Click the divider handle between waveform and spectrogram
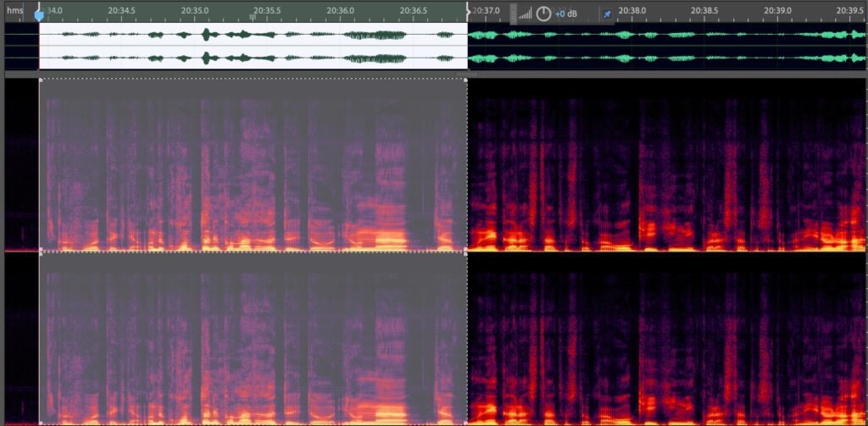868x426 pixels. click(x=466, y=74)
